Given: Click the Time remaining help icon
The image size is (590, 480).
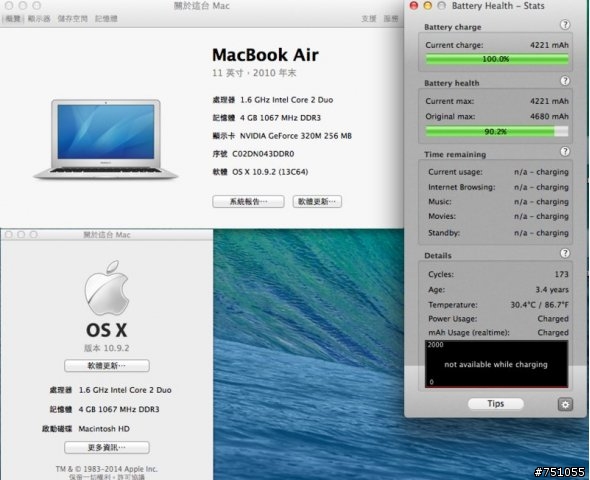Looking at the screenshot, I should (565, 152).
